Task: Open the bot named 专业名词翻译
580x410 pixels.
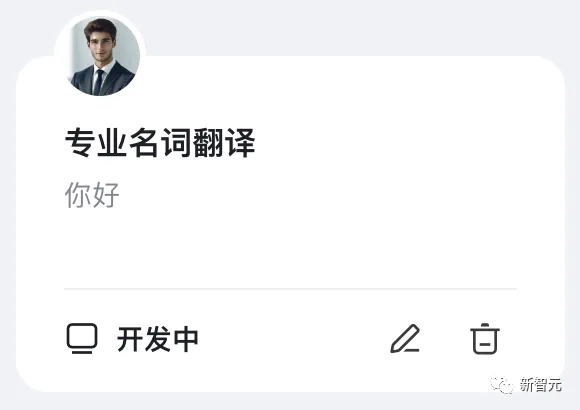Action: click(160, 142)
